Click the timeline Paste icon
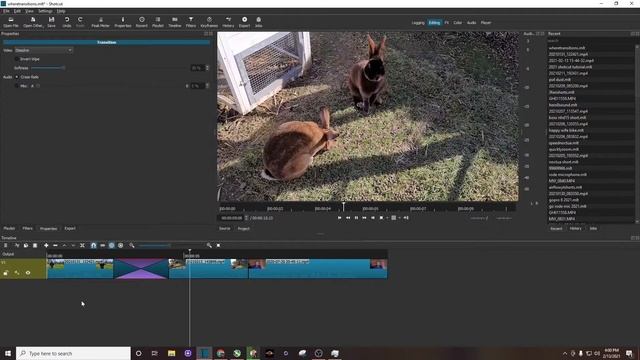Image resolution: width=640 pixels, height=360 pixels. coord(35,245)
